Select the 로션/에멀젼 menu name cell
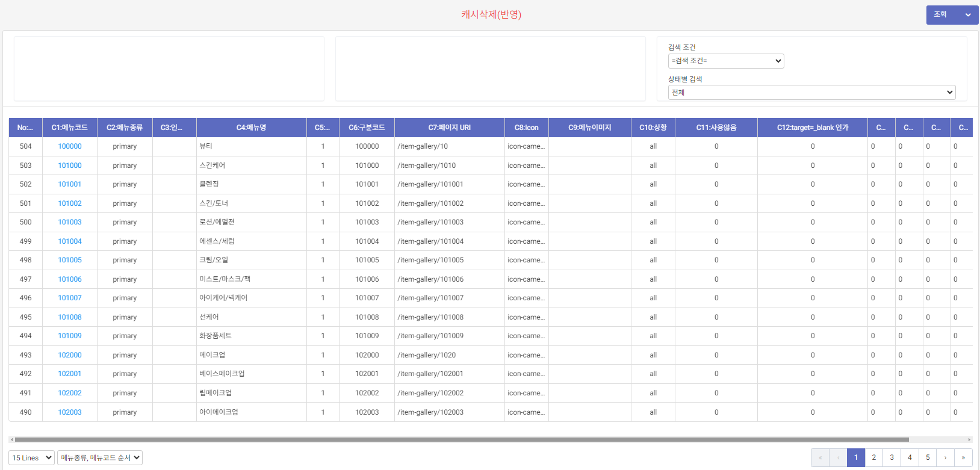The width and height of the screenshot is (980, 470). tap(252, 222)
